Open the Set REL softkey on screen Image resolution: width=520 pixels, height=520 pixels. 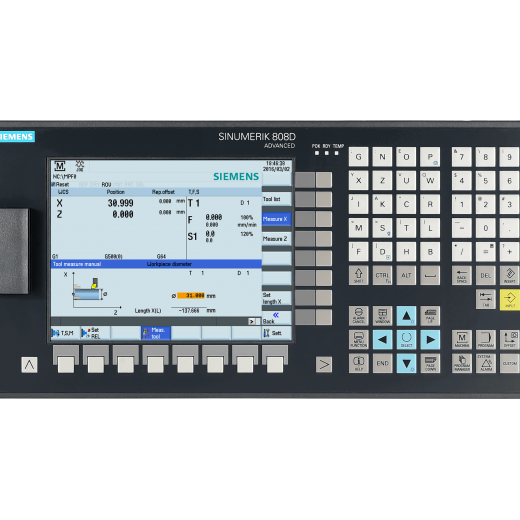[x=95, y=333]
